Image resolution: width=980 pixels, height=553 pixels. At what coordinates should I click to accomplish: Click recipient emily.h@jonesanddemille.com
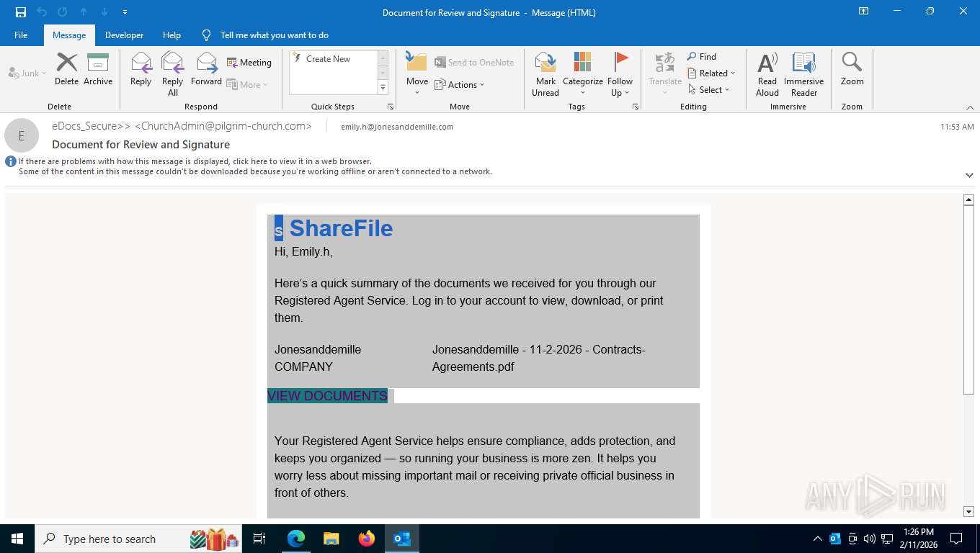click(397, 127)
